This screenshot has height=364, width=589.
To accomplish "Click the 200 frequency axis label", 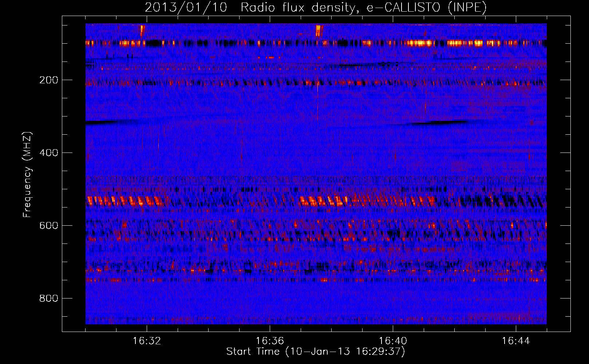I will (x=49, y=80).
